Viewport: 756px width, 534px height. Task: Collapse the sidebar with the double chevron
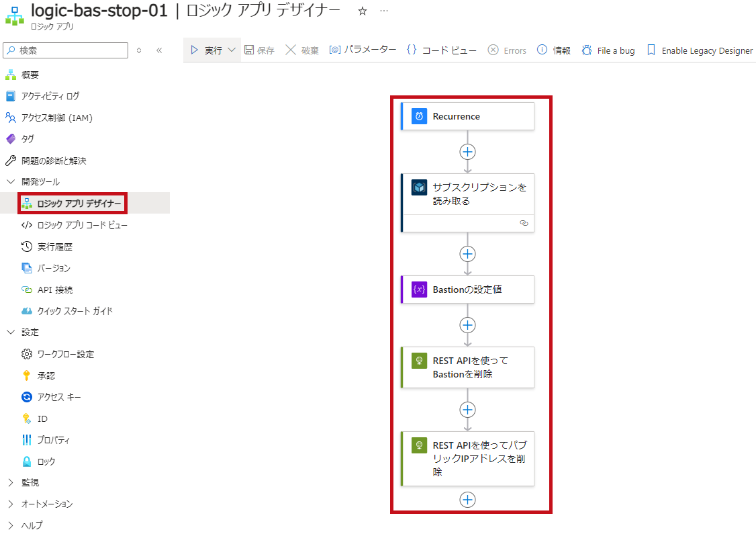tap(159, 50)
